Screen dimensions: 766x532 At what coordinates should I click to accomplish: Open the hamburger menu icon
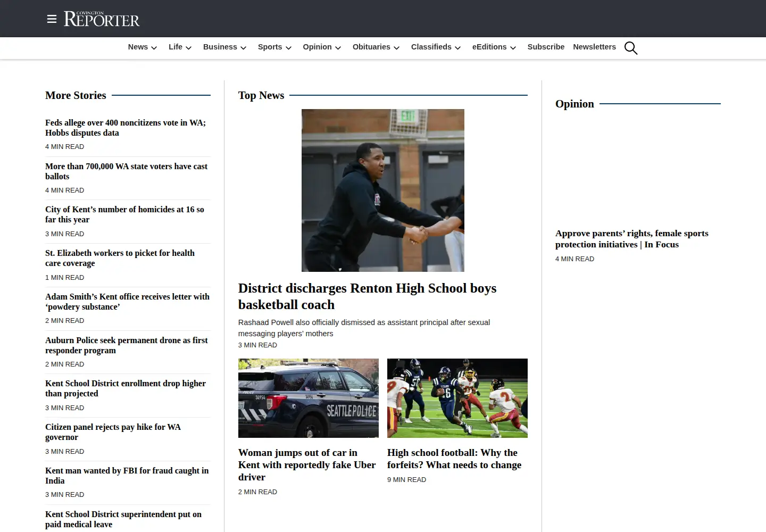click(52, 19)
